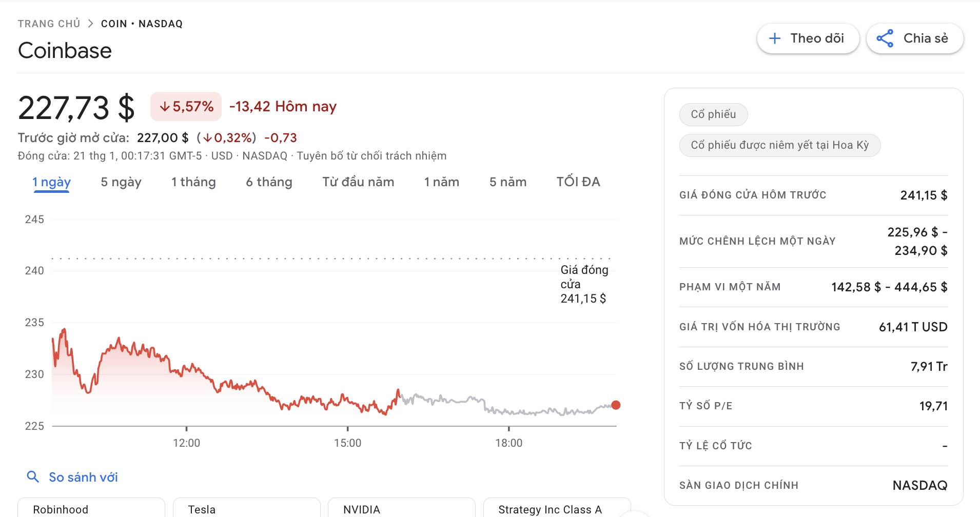Click the red dot at chart end

pyautogui.click(x=616, y=405)
